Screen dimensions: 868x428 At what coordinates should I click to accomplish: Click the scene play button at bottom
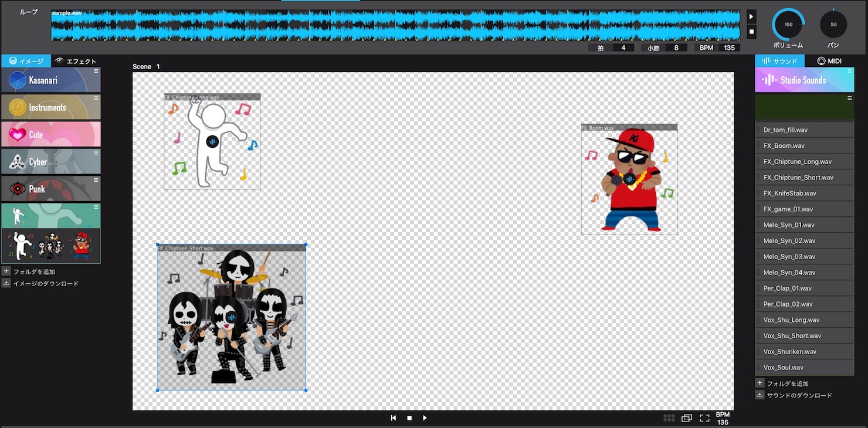[425, 418]
